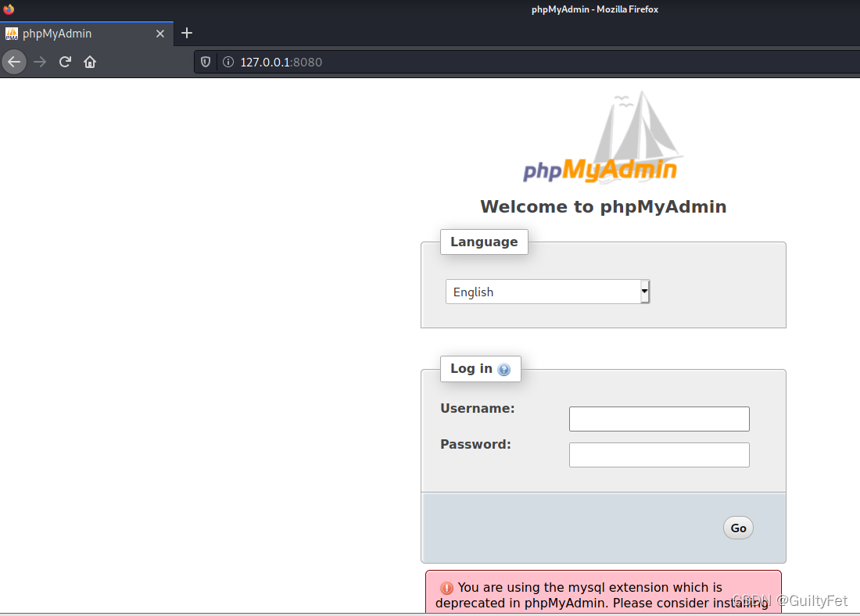
Task: Close the phpMyAdmin tab
Action: click(x=160, y=34)
